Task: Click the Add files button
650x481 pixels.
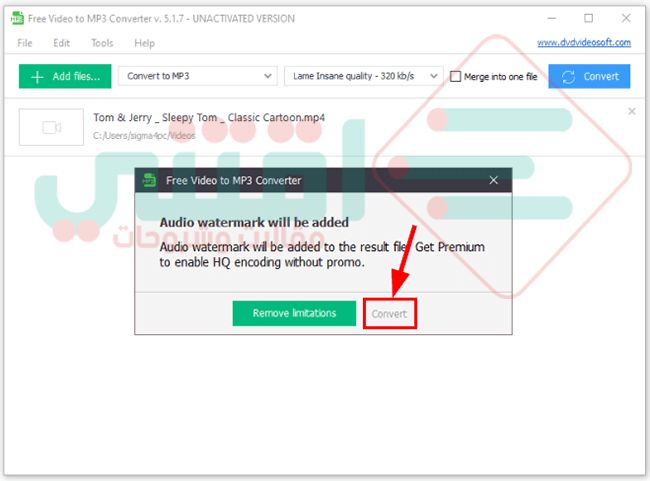Action: click(65, 76)
